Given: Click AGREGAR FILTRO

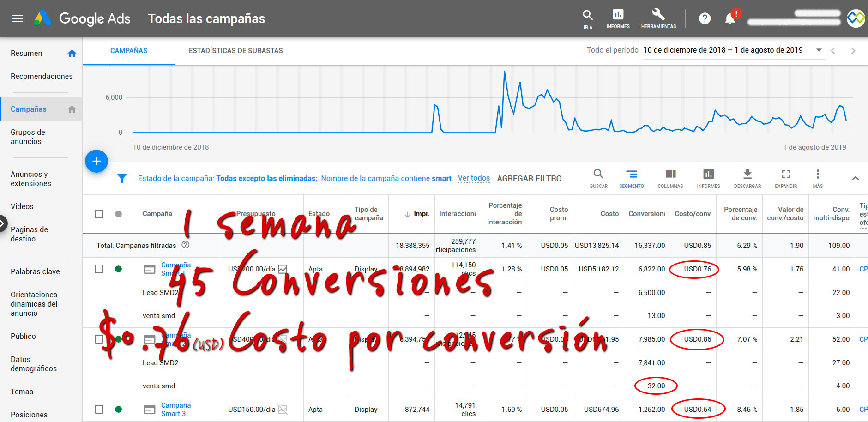Looking at the screenshot, I should (x=529, y=179).
